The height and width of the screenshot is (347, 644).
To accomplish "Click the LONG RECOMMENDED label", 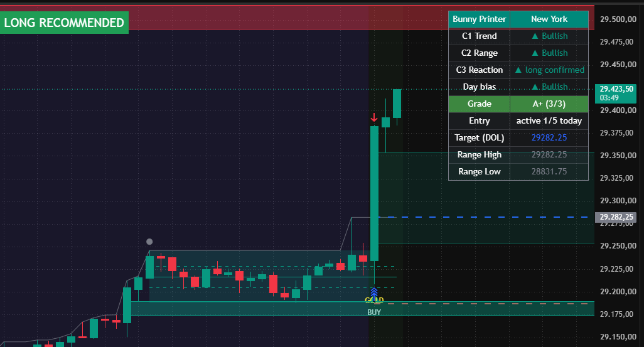I will (x=64, y=23).
